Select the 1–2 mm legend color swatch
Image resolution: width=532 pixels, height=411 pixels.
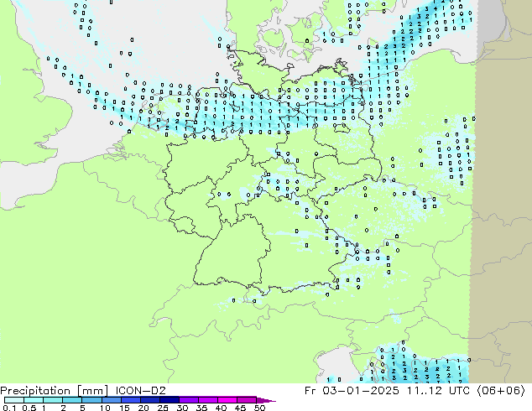point(53,400)
